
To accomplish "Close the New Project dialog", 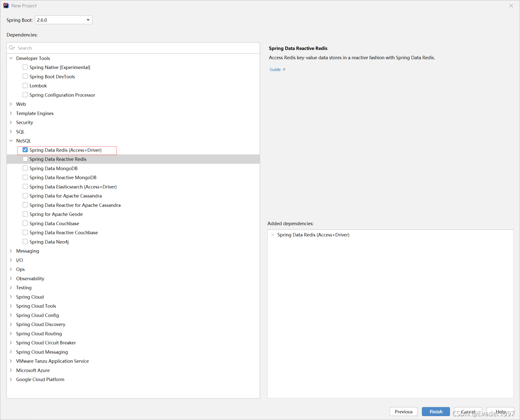I will (511, 6).
